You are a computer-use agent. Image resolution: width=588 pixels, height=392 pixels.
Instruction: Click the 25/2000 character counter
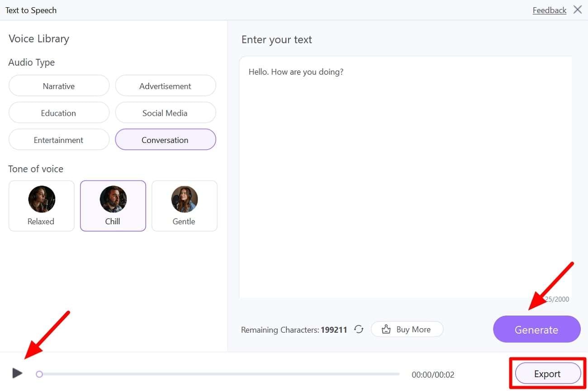tap(557, 299)
